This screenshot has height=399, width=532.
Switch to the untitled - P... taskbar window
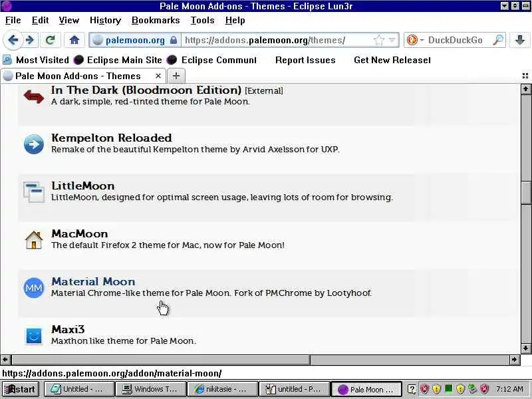coord(294,389)
